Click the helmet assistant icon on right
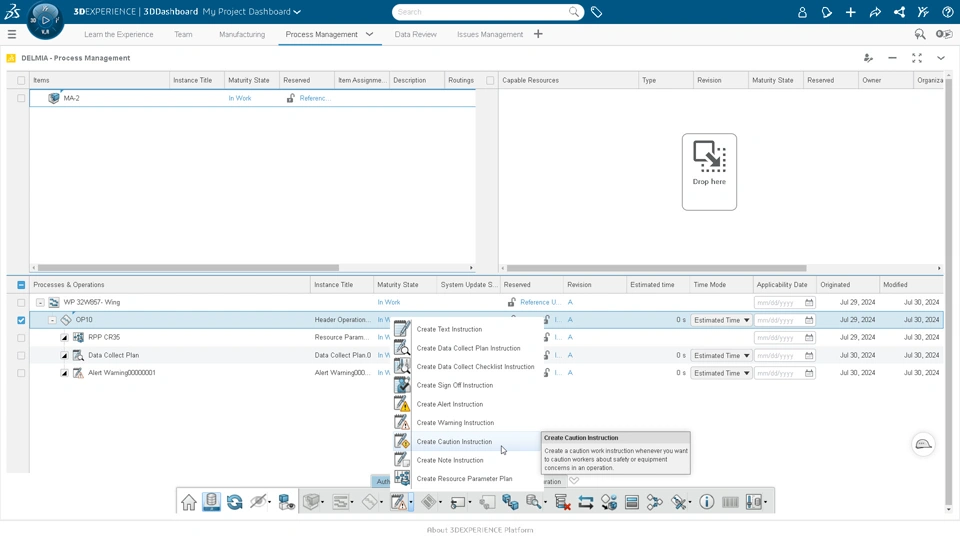 point(923,444)
